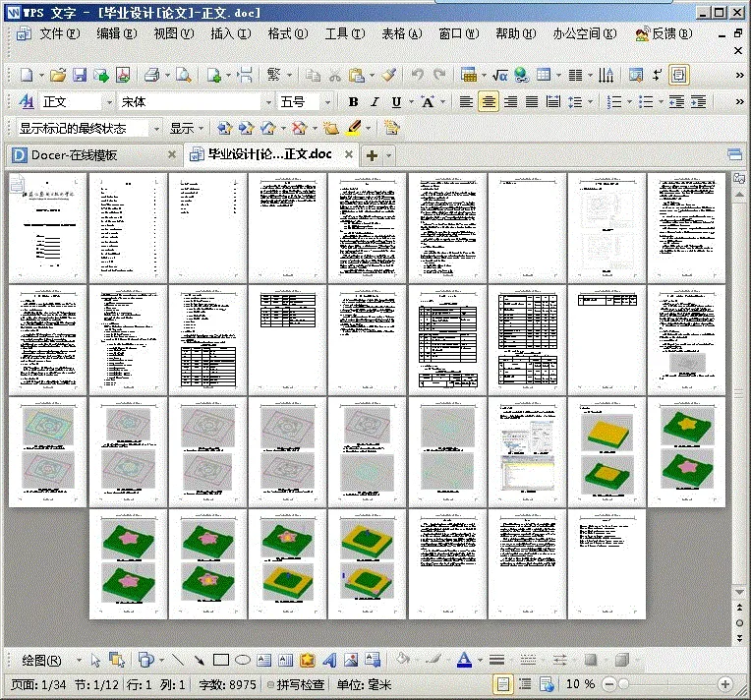Click the Cut scissors icon
This screenshot has height=700, width=751.
tap(335, 76)
